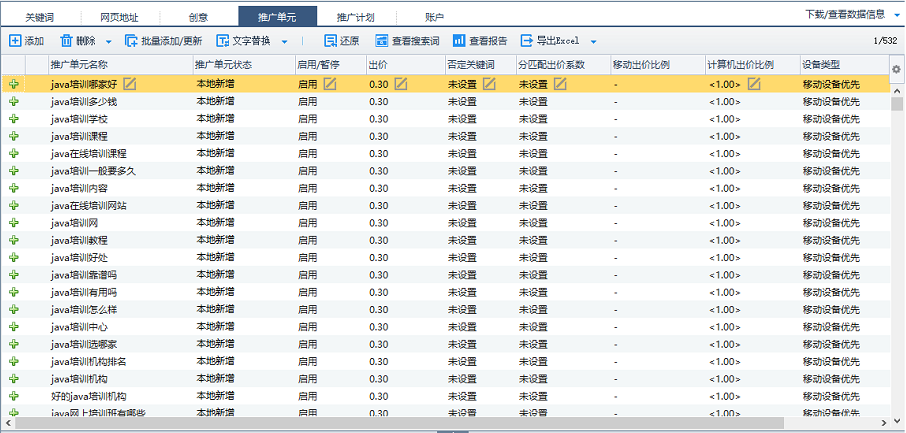Click 移动设备优先 in java培训网 row
The height and width of the screenshot is (433, 906).
(x=831, y=223)
